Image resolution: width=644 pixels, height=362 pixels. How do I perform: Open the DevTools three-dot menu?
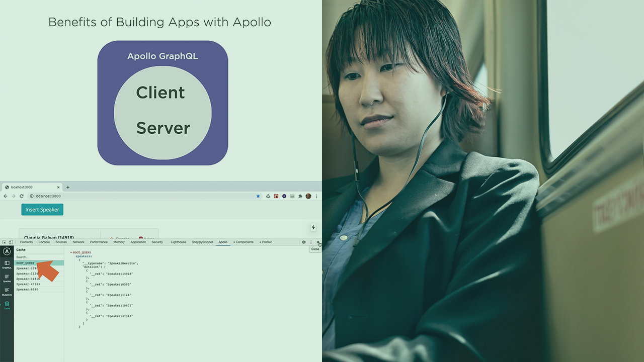(x=311, y=242)
